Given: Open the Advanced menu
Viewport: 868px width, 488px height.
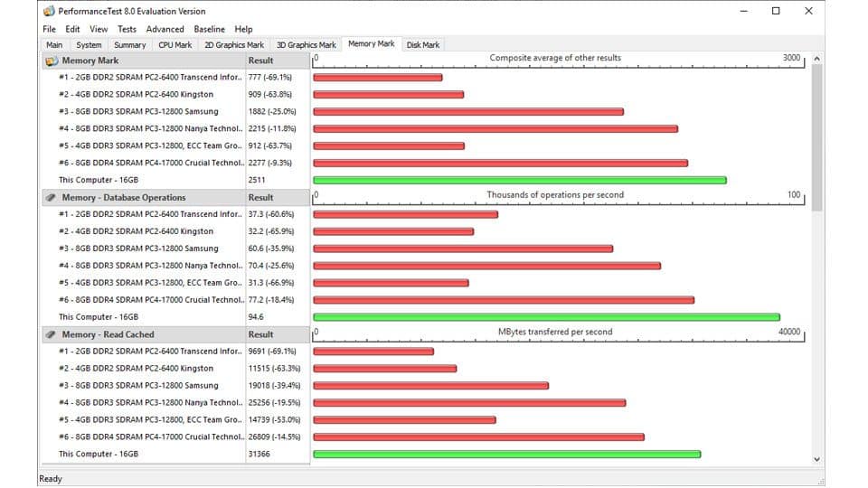Looking at the screenshot, I should [165, 29].
